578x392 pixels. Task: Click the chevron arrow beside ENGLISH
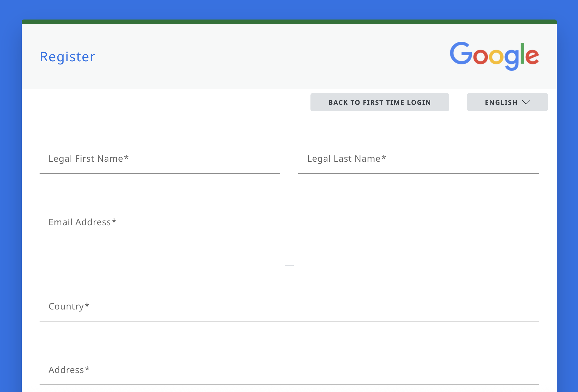[x=526, y=102]
